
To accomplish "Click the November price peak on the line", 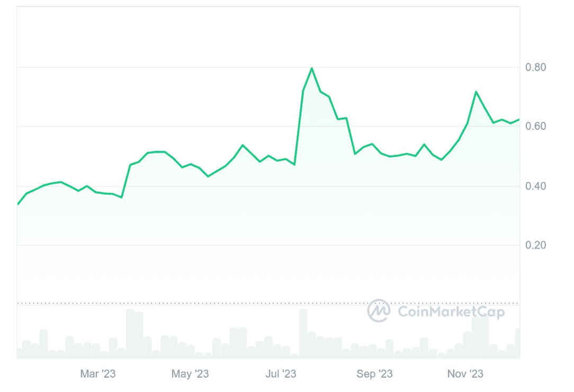I will 476,92.
